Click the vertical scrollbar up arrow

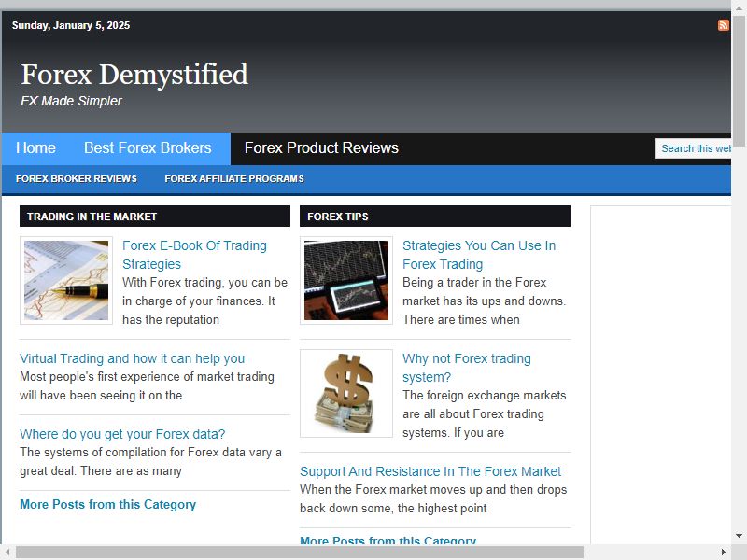click(739, 7)
